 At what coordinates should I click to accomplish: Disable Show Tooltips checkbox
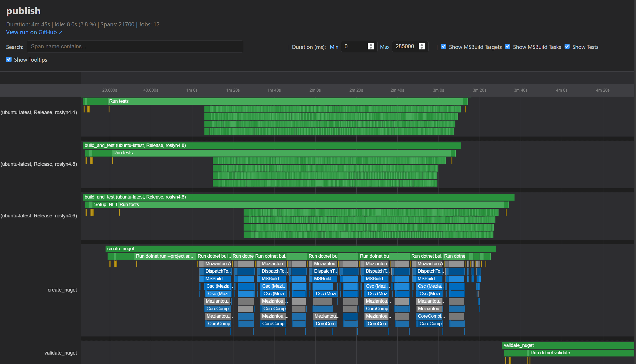coord(9,59)
